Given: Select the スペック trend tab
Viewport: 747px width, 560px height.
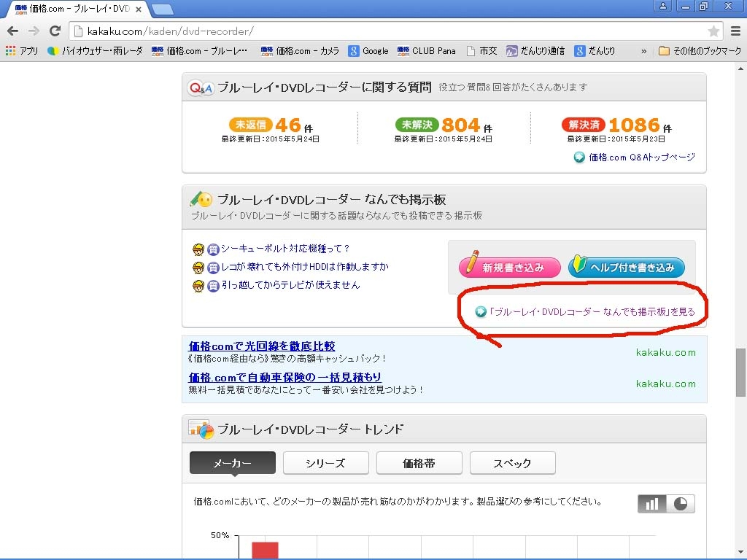Looking at the screenshot, I should 513,463.
